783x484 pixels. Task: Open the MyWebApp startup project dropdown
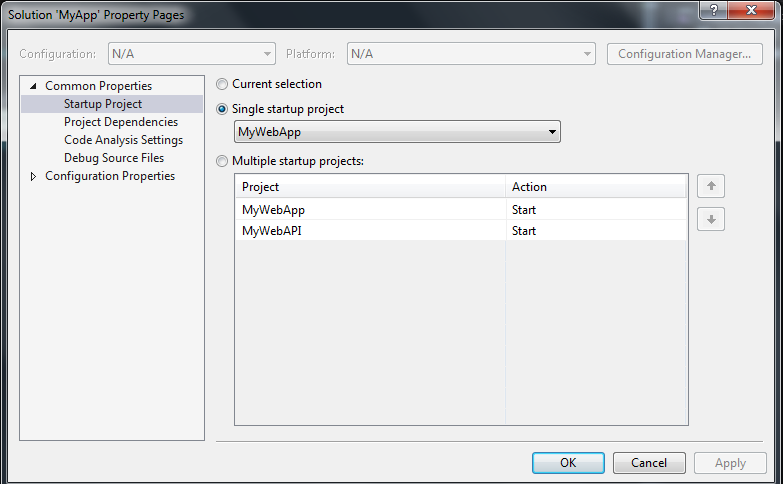point(397,132)
